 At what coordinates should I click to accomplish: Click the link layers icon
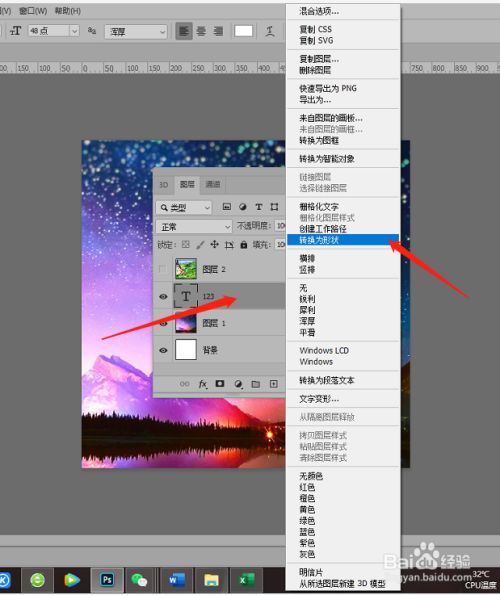pos(184,384)
